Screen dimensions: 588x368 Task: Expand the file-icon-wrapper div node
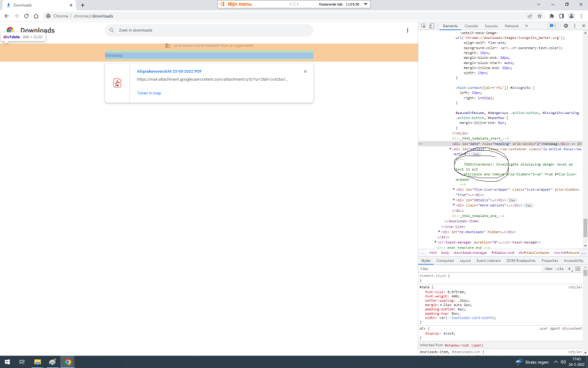453,189
